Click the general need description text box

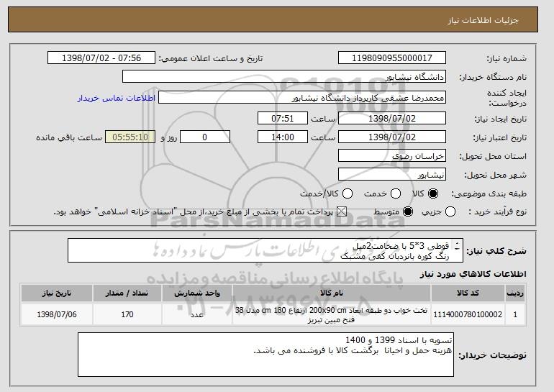(x=265, y=251)
